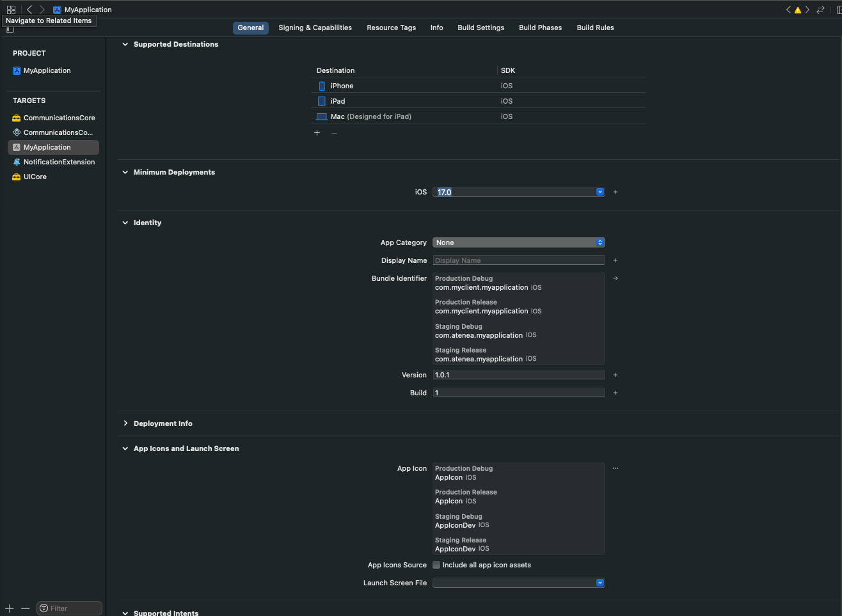Open the Build Rules tab

[596, 28]
